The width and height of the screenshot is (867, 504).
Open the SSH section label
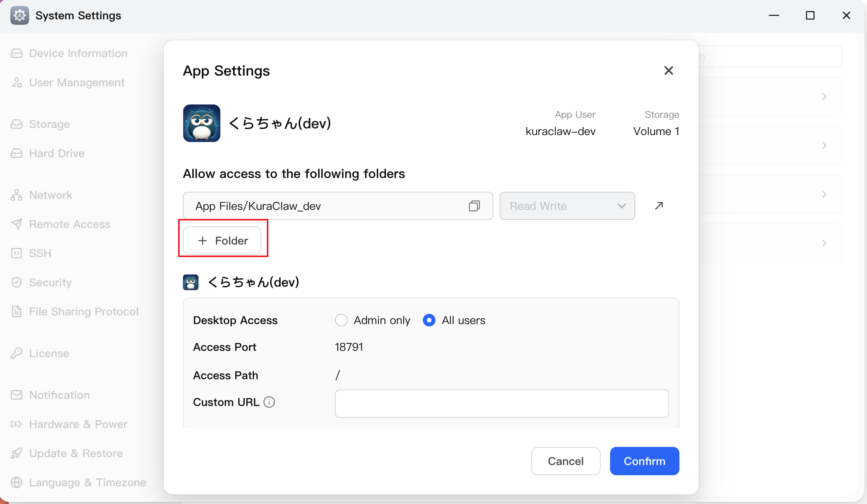(40, 253)
